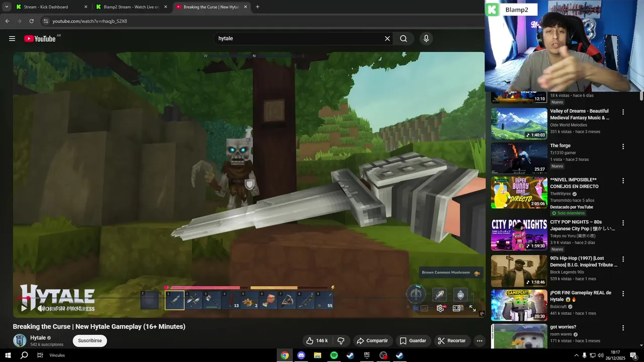The image size is (644, 362).
Task: Open ¡POR FIN! Gameplay REAL de Hytale
Action: (581, 296)
